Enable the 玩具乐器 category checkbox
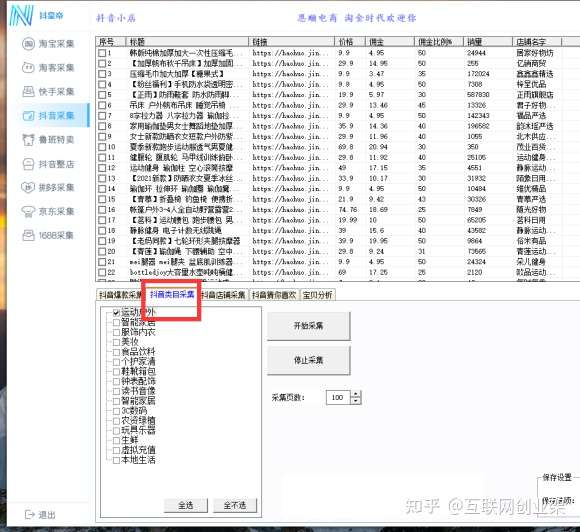Image resolution: width=580 pixels, height=532 pixels. coord(117,430)
